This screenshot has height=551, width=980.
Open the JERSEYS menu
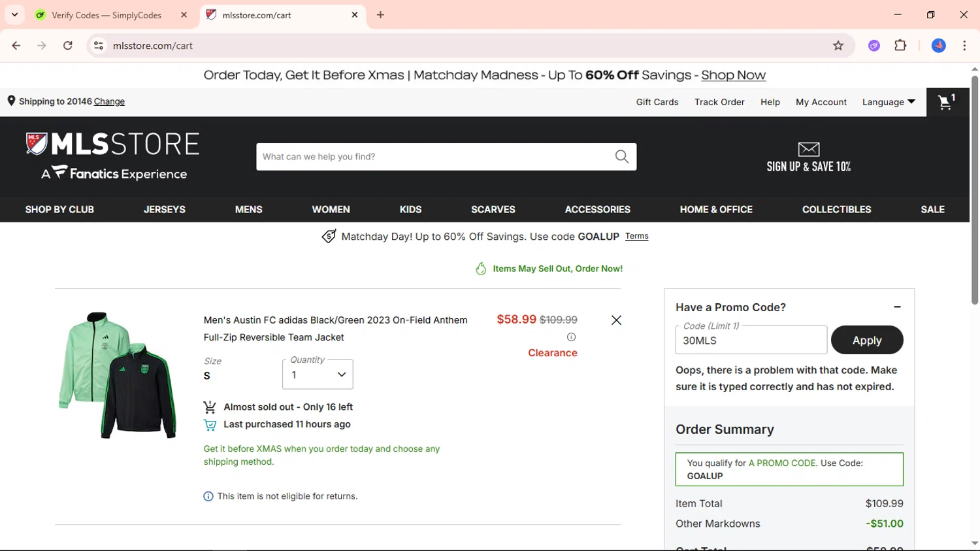tap(165, 210)
